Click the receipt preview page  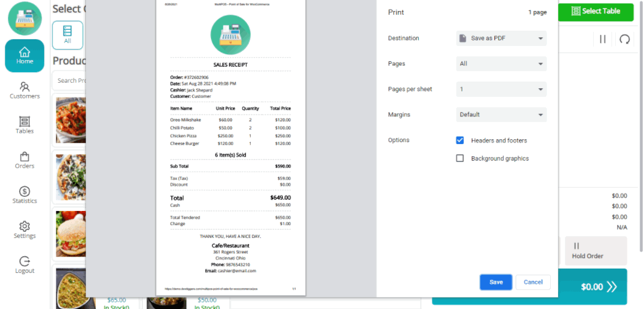pos(231,147)
